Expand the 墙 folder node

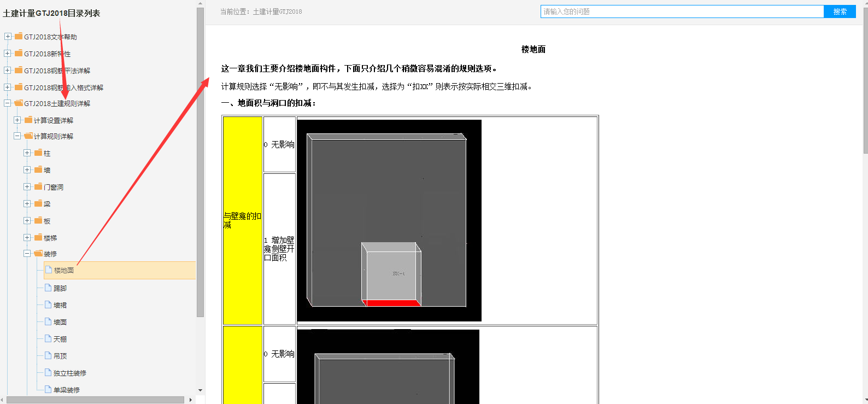pos(27,170)
